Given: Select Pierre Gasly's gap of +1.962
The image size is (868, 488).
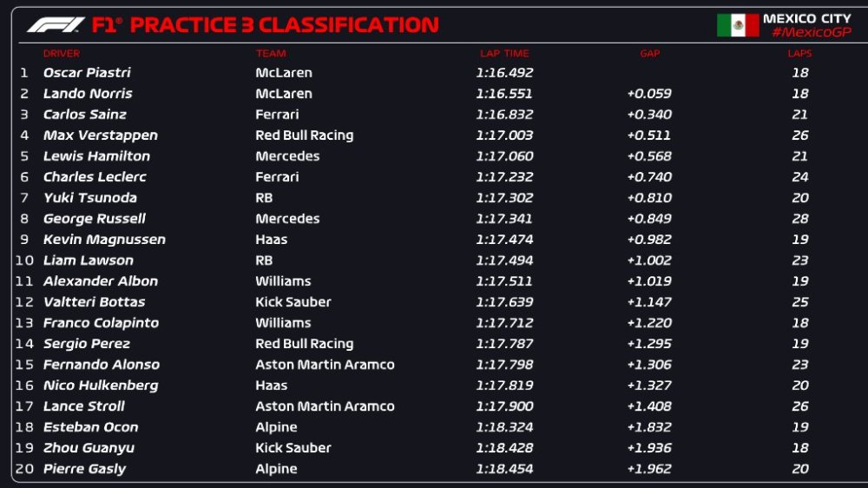Looking at the screenshot, I should coord(648,469).
